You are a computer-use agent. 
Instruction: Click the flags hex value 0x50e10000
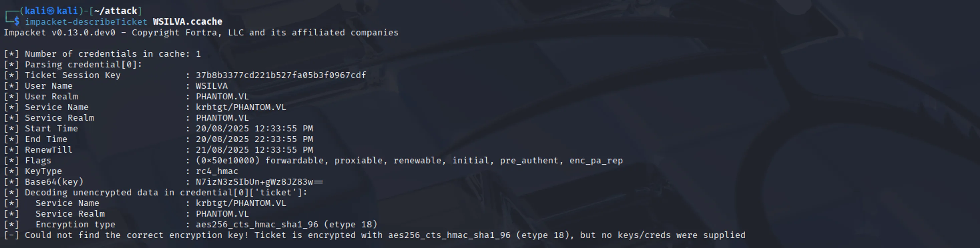pos(228,160)
